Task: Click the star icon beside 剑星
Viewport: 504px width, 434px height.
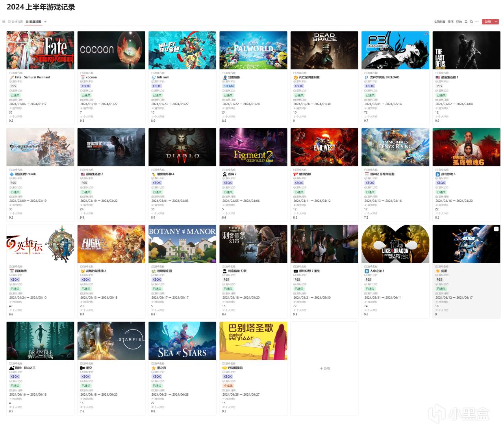Action: pyautogui.click(x=437, y=271)
